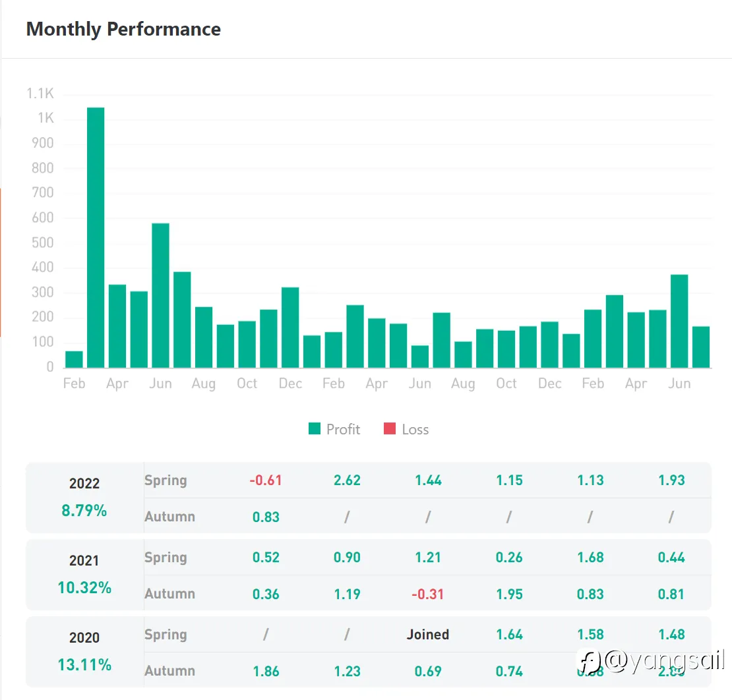Toggle the Profit legend green swatch

tap(315, 429)
